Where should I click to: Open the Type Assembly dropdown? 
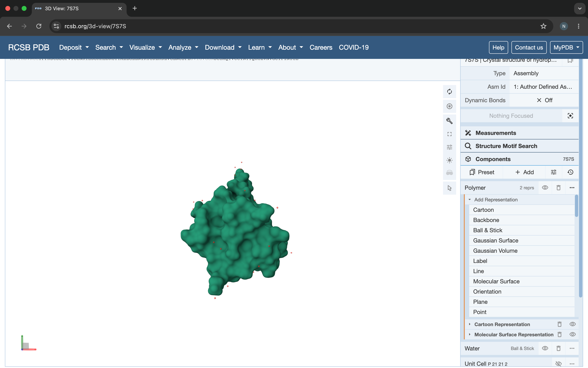(544, 73)
